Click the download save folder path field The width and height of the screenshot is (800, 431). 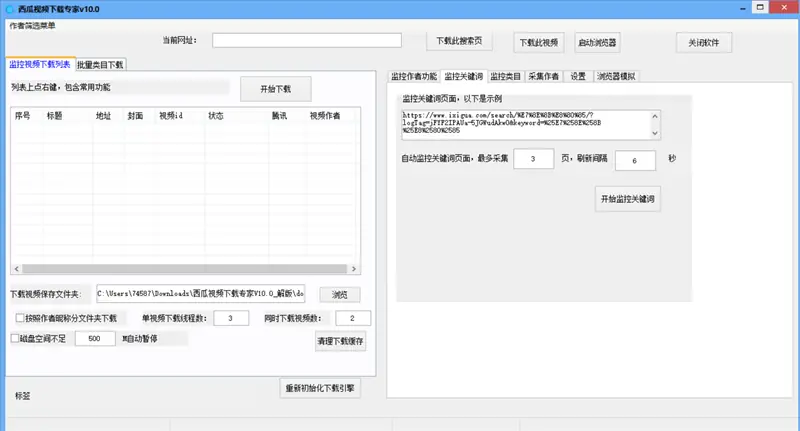(201, 293)
